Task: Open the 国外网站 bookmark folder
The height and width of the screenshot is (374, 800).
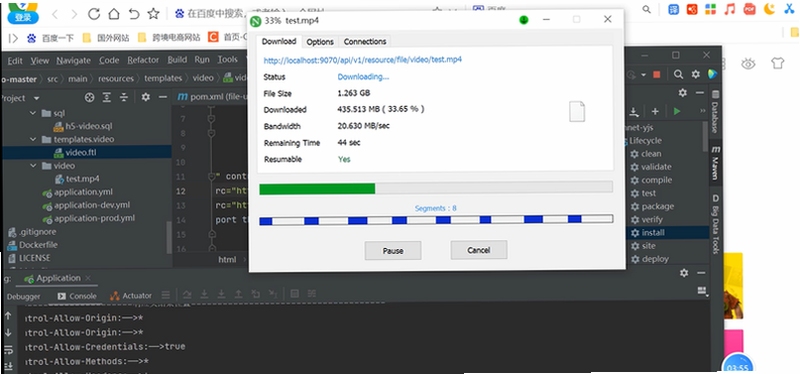Action: point(106,38)
